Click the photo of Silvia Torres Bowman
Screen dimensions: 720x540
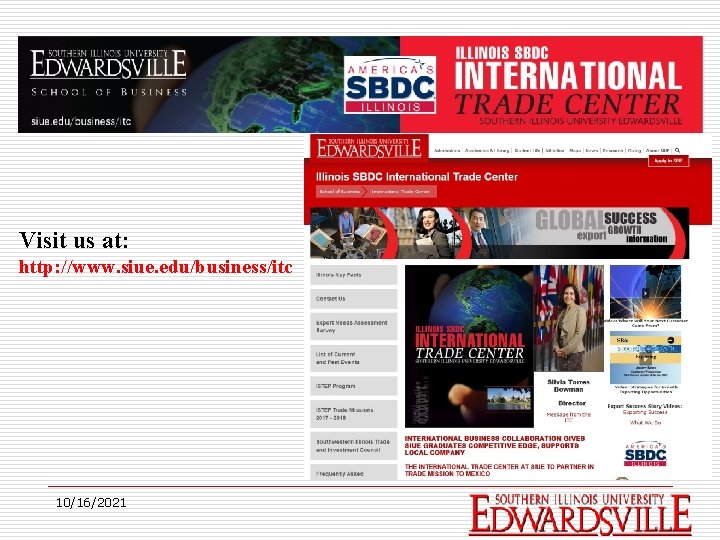(x=569, y=318)
